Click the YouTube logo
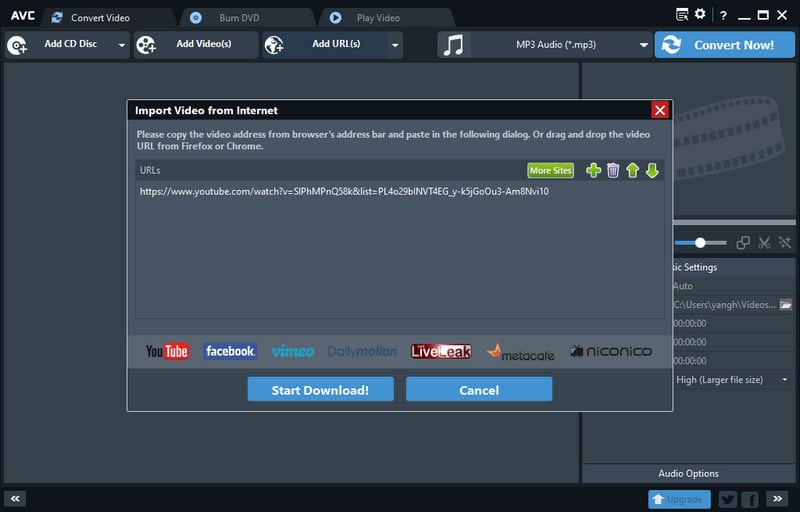 (167, 351)
